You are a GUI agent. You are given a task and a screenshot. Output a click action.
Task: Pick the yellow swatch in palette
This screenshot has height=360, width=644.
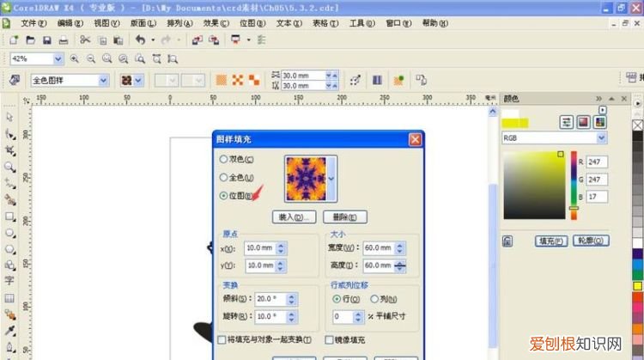tap(637, 285)
